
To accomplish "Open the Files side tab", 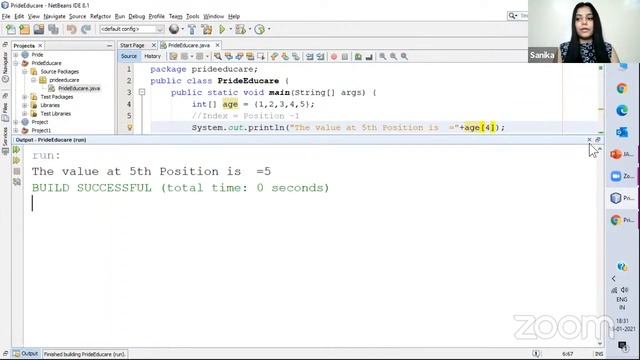I will (x=5, y=112).
